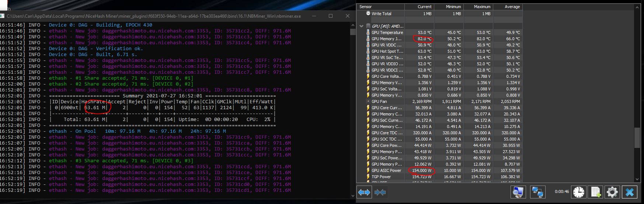Select the GPU ASIC Power current value 154.000 W
This screenshot has width=644, height=204.
tap(421, 170)
